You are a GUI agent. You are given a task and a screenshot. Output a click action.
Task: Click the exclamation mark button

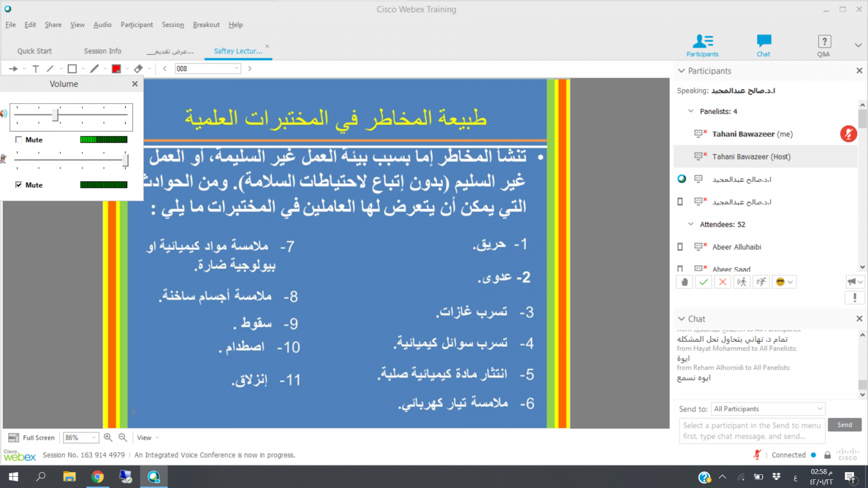click(855, 298)
